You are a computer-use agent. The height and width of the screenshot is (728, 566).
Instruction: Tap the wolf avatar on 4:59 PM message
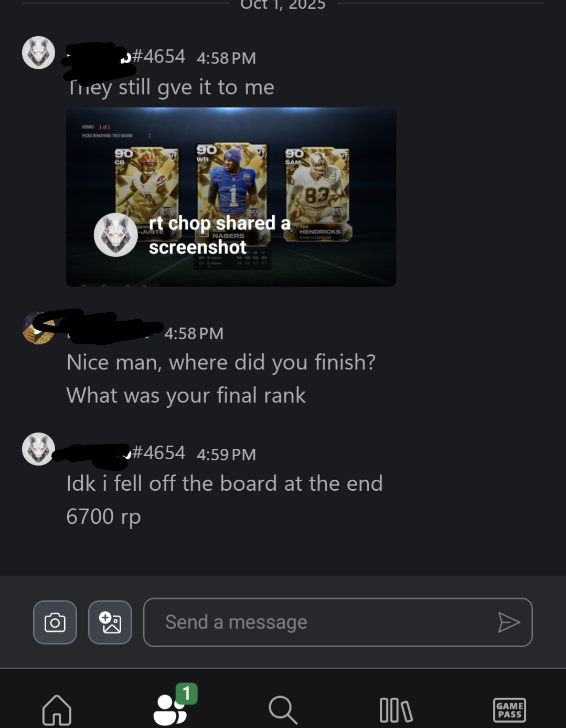tap(38, 449)
